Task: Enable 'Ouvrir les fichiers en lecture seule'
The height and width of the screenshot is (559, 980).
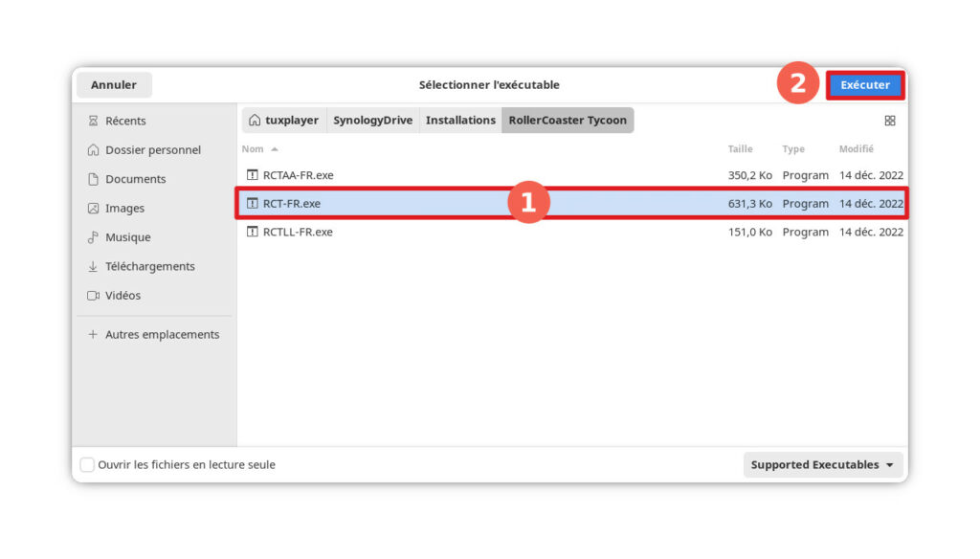Action: click(x=87, y=465)
